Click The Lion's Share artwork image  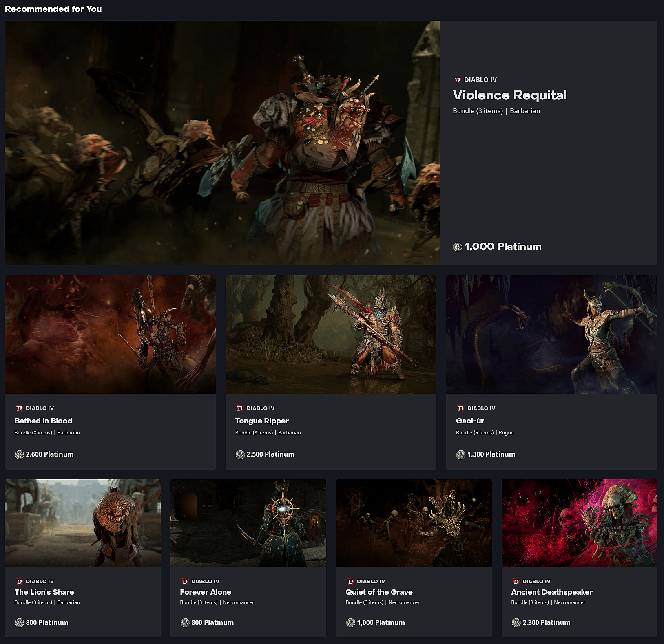(83, 524)
